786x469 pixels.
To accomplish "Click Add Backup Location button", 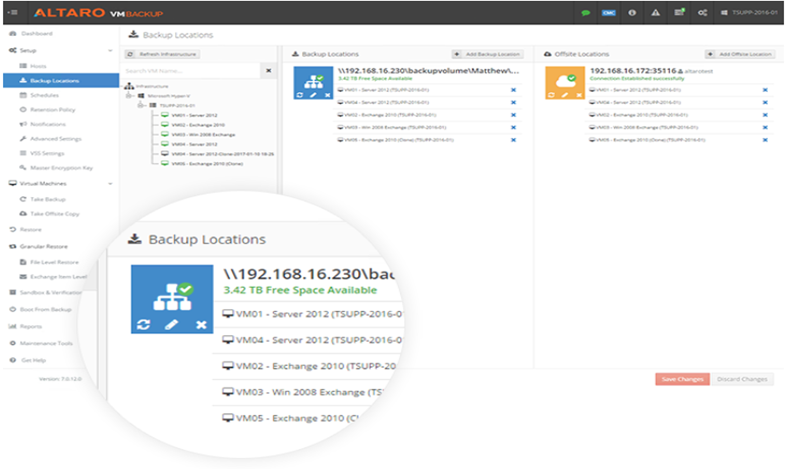I will tap(488, 54).
